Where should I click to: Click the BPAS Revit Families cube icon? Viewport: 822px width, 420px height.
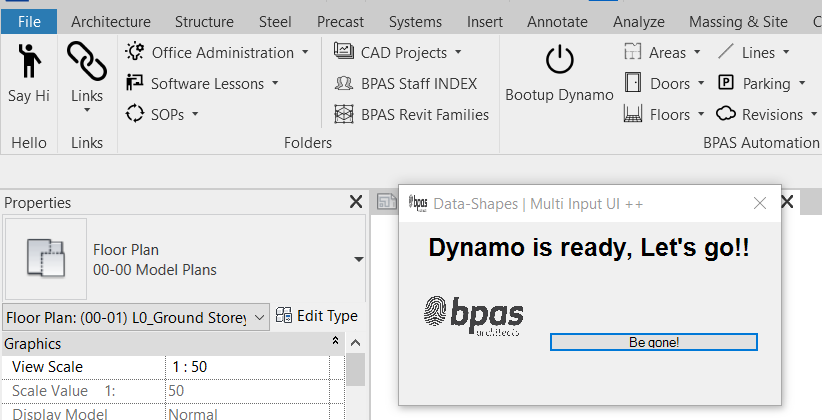click(x=344, y=114)
